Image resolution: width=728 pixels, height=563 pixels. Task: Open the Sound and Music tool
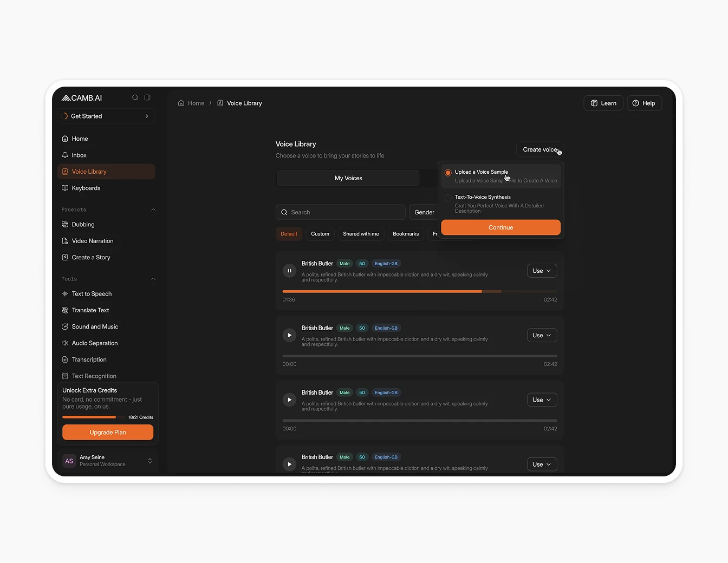click(95, 326)
